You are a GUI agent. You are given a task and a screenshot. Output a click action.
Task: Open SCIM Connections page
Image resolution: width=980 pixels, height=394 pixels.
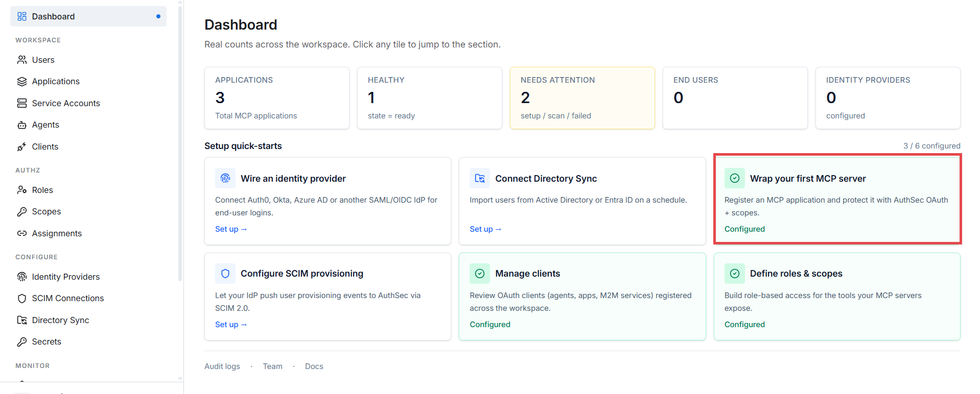click(x=88, y=299)
